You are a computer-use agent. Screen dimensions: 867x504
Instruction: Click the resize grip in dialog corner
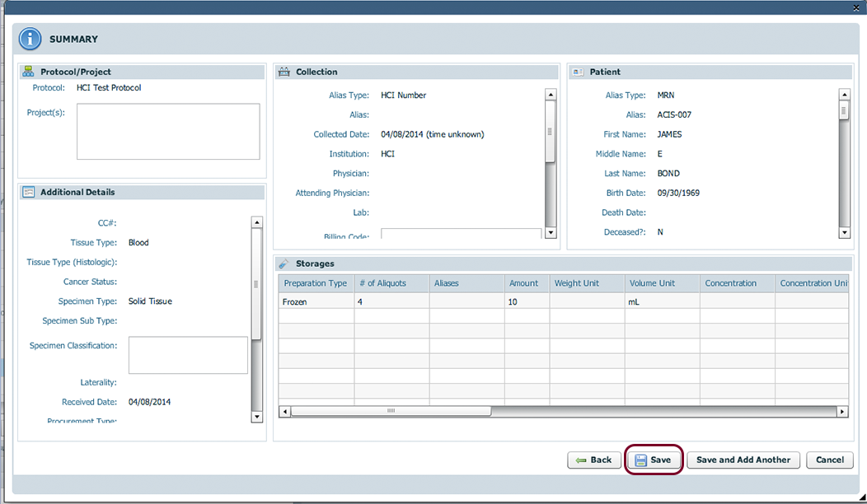862,497
